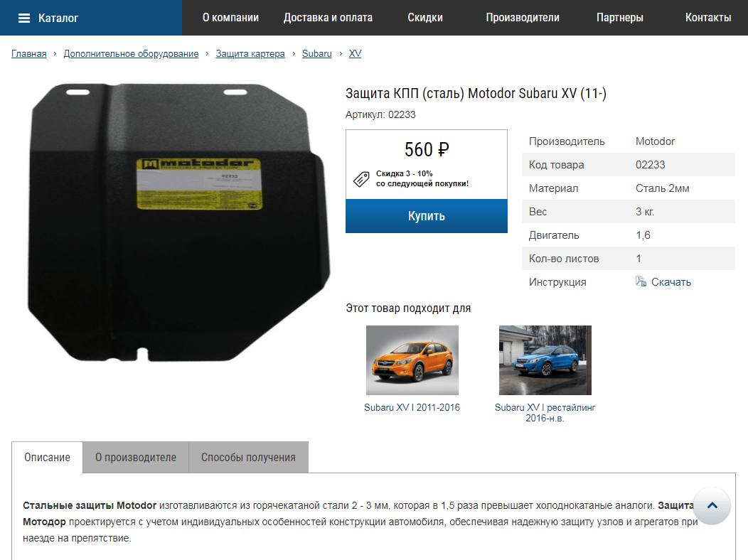The height and width of the screenshot is (560, 748).
Task: Open the Каталог hamburger menu icon
Action: click(x=24, y=18)
